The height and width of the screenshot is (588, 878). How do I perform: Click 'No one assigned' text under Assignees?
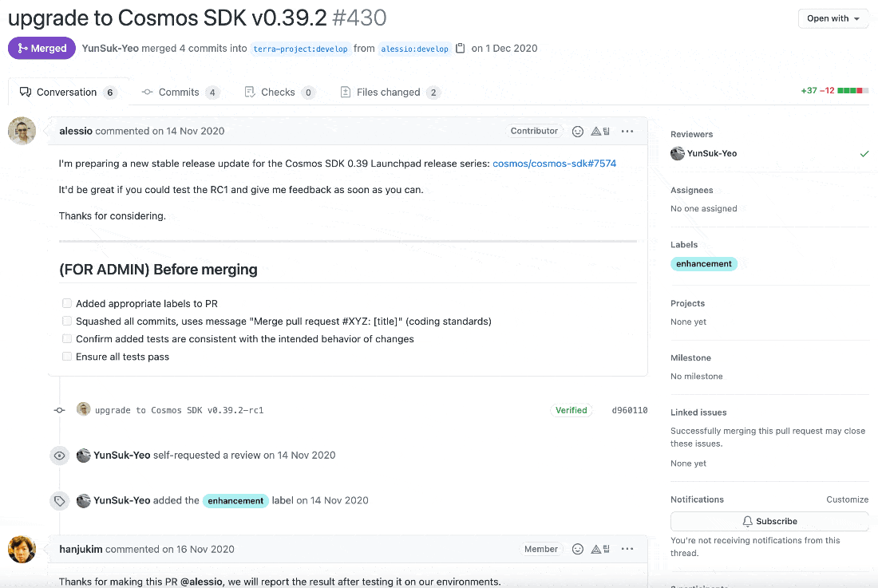click(x=704, y=209)
